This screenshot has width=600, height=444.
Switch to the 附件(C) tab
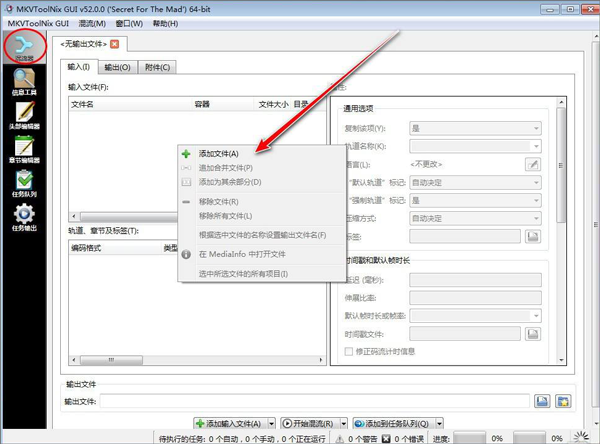(157, 67)
